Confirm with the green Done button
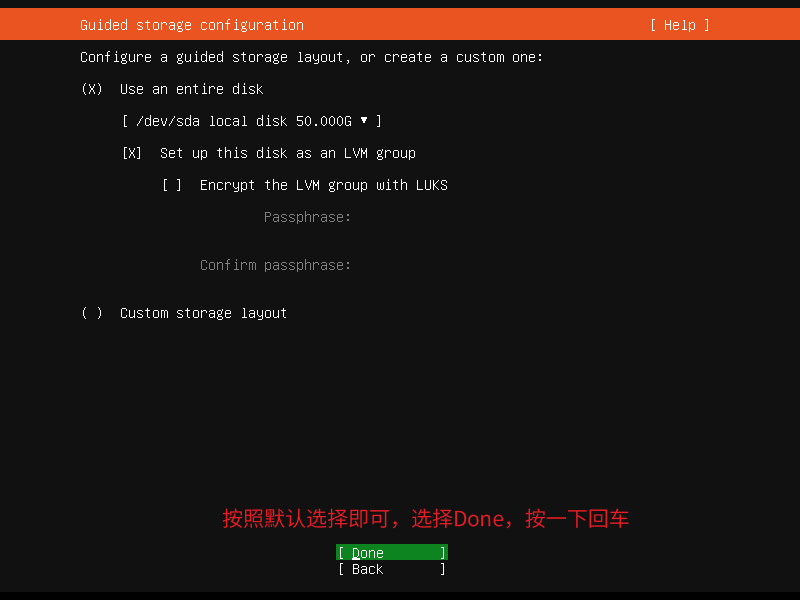 [392, 553]
